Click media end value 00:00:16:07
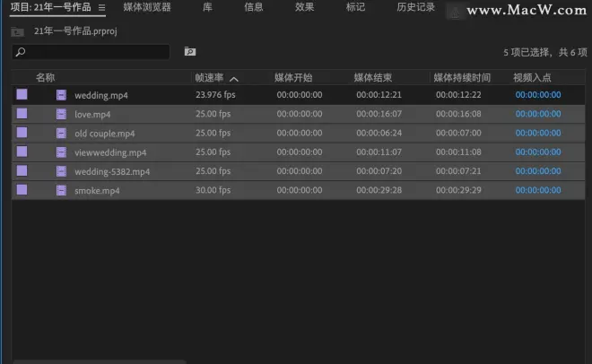Image resolution: width=592 pixels, height=364 pixels. point(379,114)
